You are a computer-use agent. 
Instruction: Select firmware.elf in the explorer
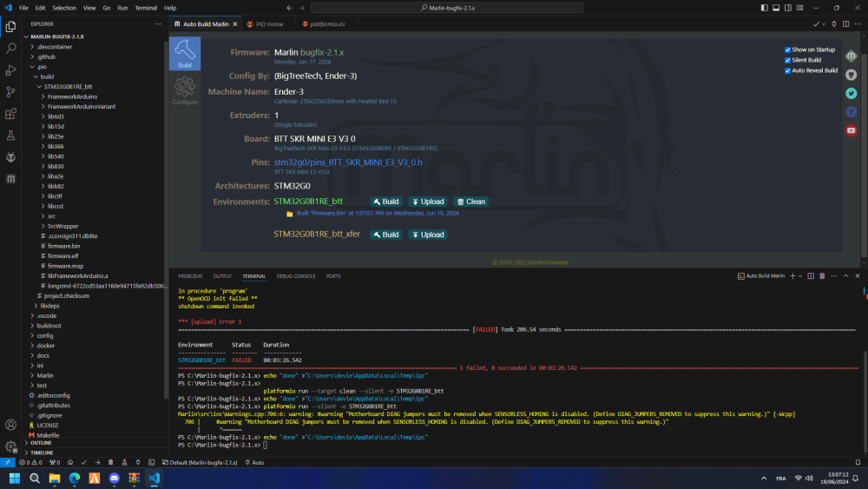(x=62, y=256)
